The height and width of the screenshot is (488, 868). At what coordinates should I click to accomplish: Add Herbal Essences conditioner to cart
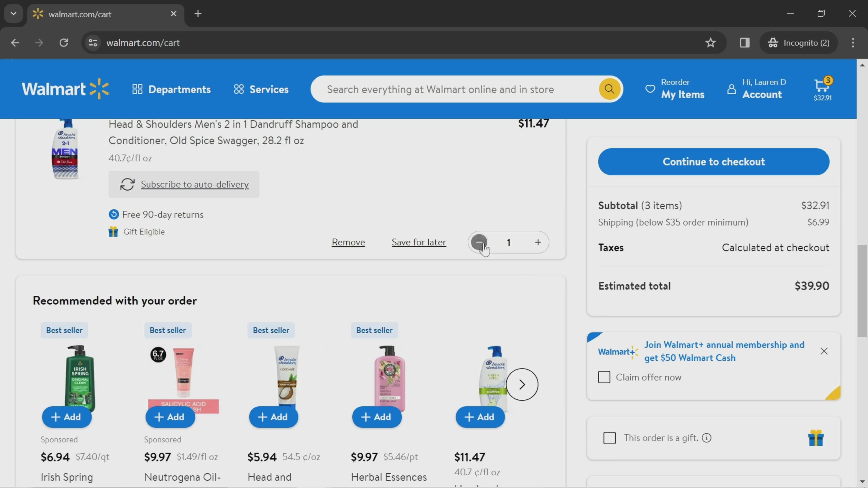[x=377, y=417]
